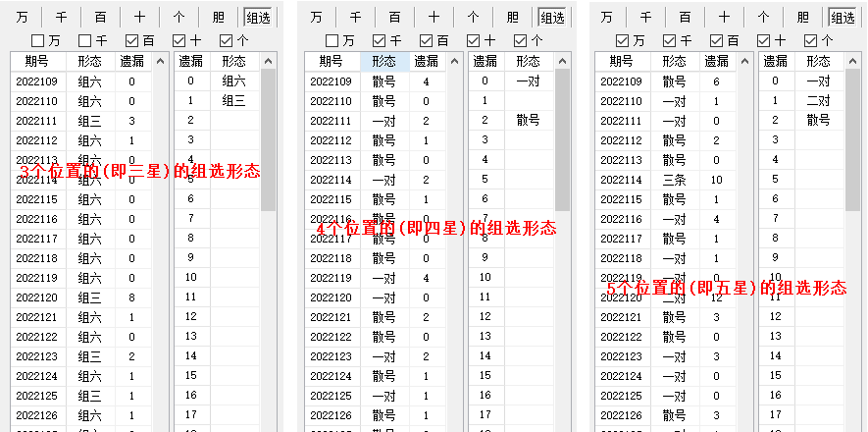The image size is (868, 432).
Task: Uncheck the 万 checkbox in the right panel
Action: [x=622, y=40]
